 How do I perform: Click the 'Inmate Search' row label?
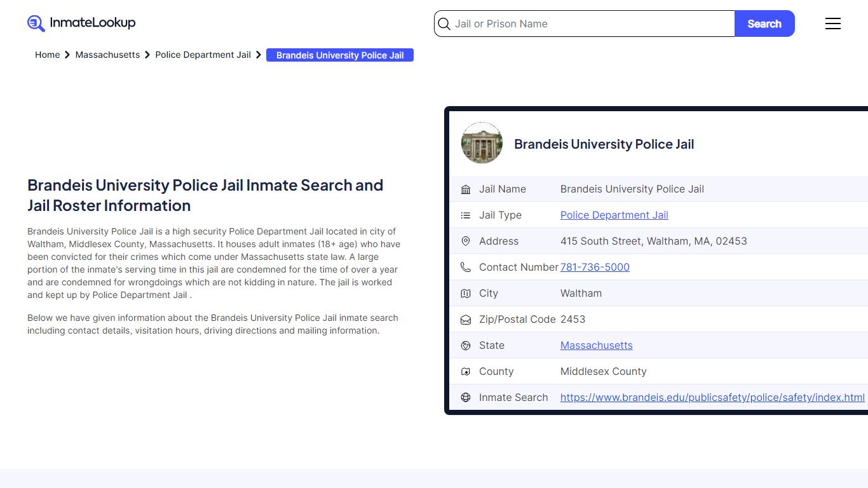[513, 398]
